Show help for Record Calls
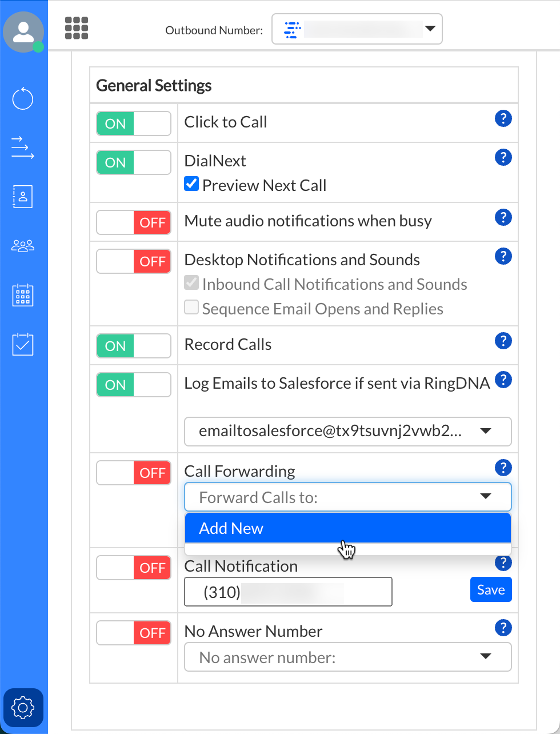 (x=503, y=341)
